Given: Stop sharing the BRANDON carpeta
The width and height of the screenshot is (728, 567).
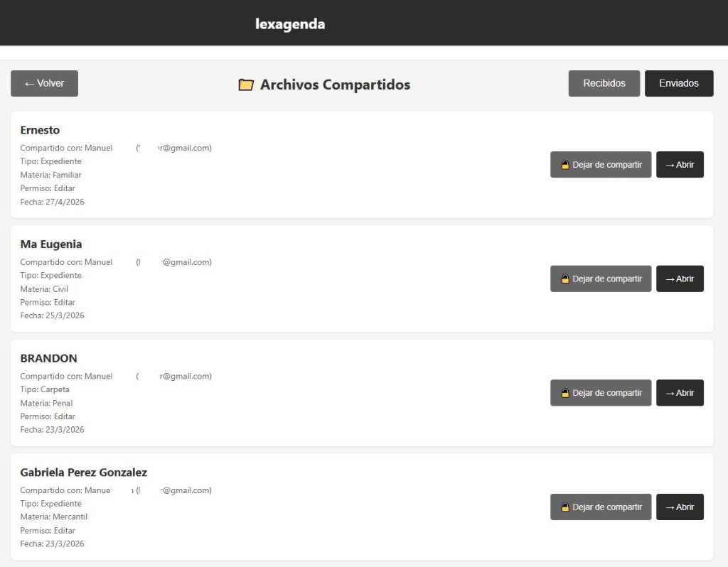Looking at the screenshot, I should pyautogui.click(x=601, y=393).
